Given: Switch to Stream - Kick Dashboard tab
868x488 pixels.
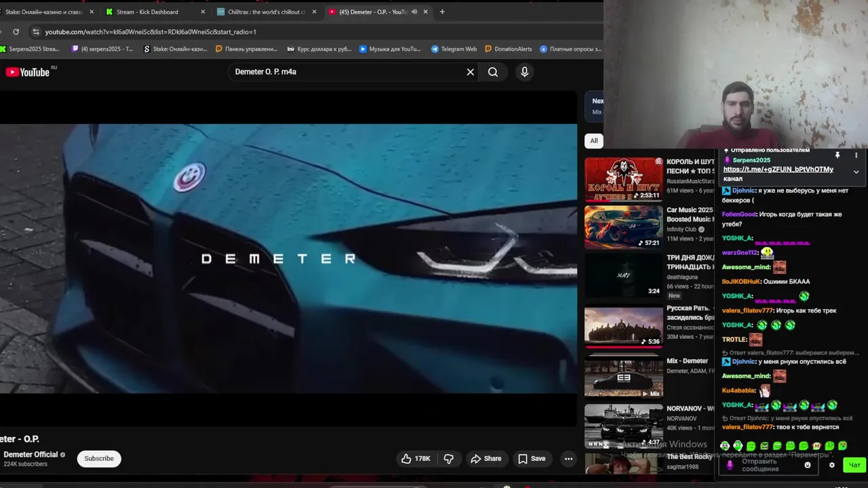Looking at the screenshot, I should pyautogui.click(x=155, y=12).
